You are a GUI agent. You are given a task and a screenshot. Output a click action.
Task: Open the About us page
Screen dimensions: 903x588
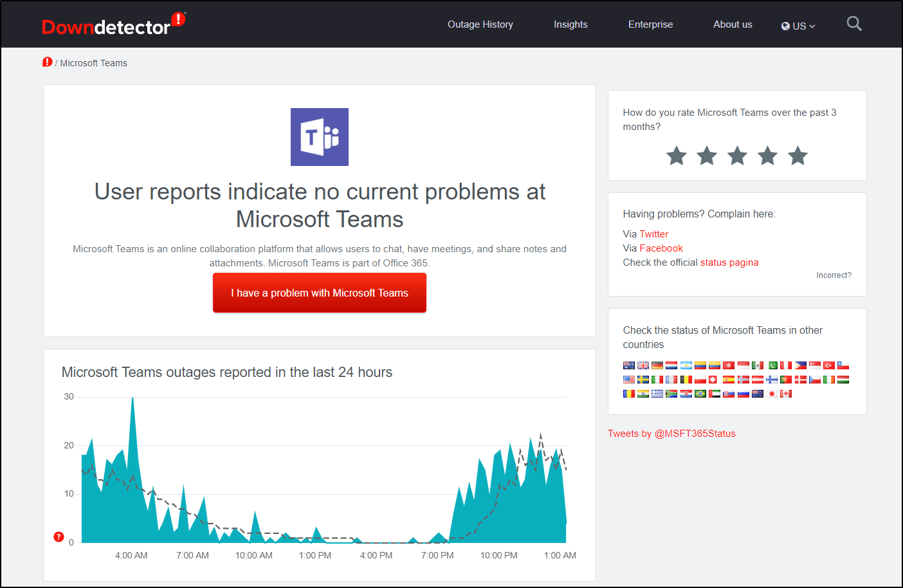click(x=733, y=24)
